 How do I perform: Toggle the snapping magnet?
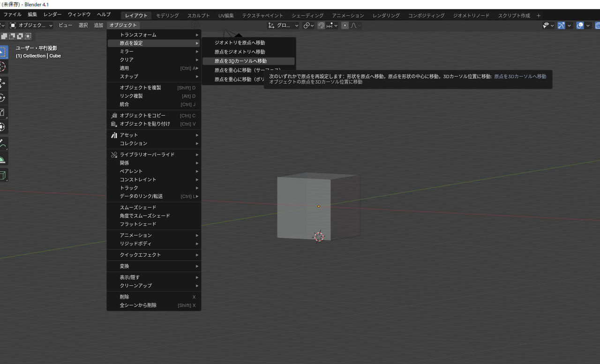point(321,25)
